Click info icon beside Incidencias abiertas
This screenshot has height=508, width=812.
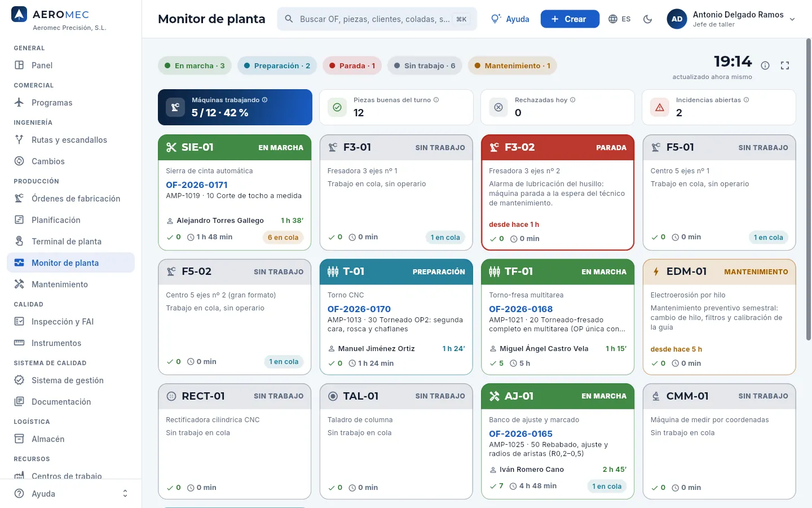coord(747,100)
